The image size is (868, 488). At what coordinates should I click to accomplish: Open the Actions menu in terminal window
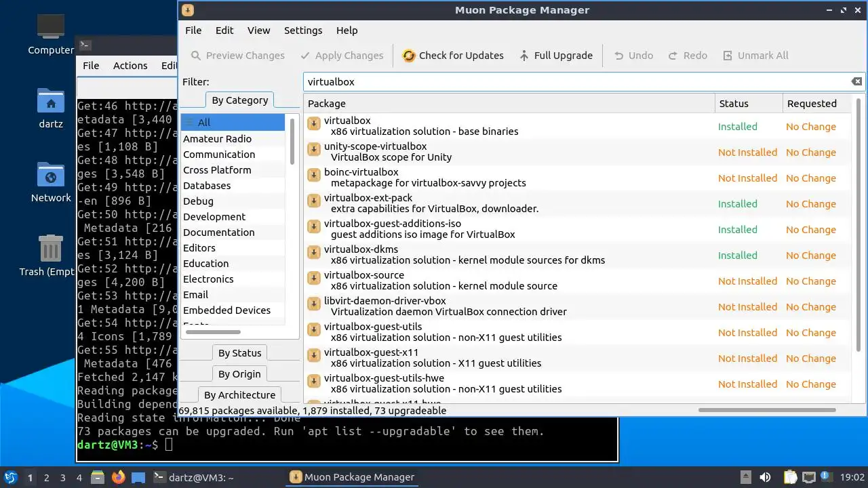click(130, 66)
